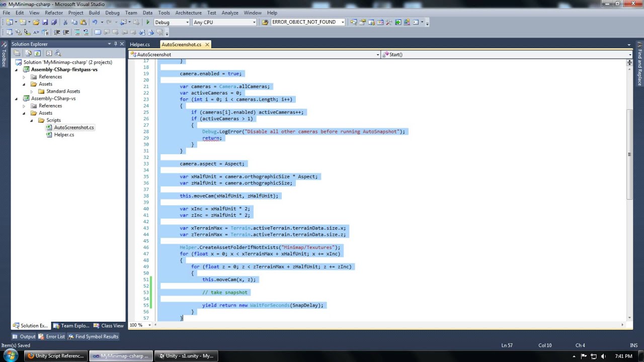644x362 pixels.
Task: Click the Save icon in toolbar
Action: click(x=45, y=22)
